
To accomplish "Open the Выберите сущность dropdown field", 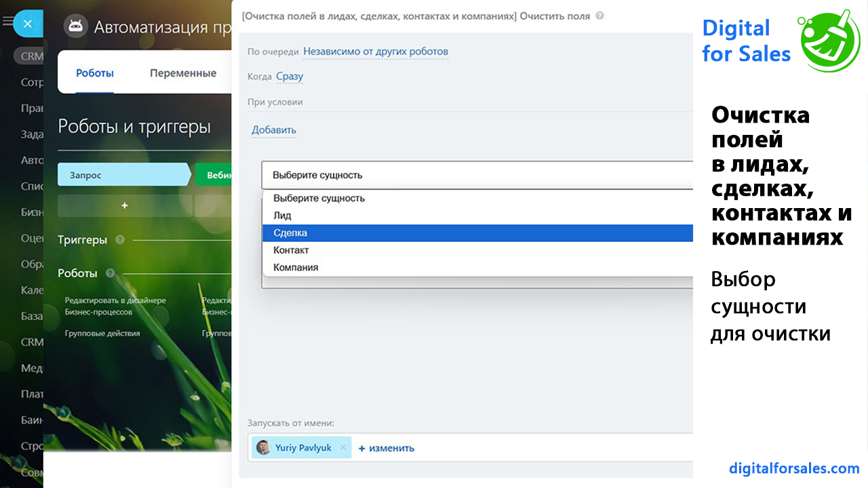I will [x=477, y=175].
